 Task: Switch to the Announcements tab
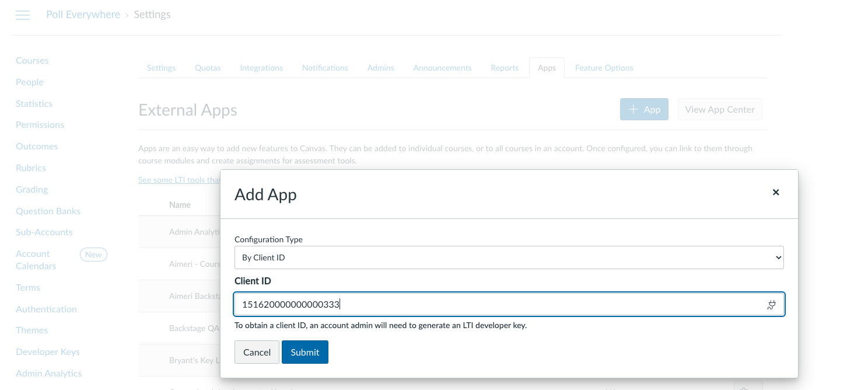pos(442,68)
